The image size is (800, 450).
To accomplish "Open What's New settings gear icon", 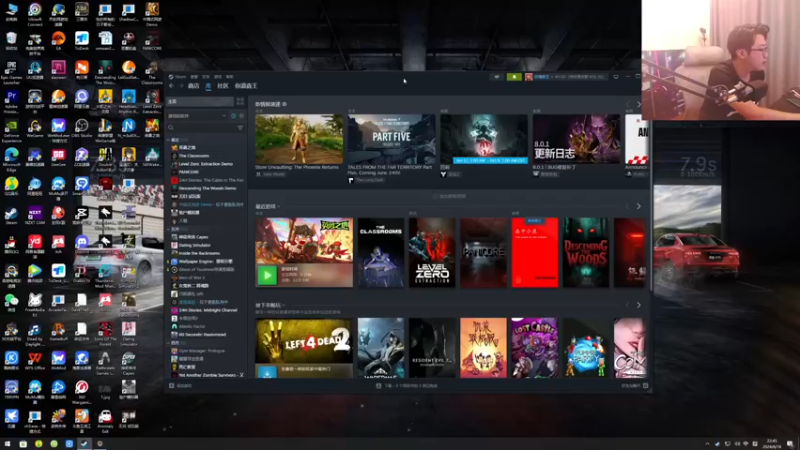I will pos(285,104).
